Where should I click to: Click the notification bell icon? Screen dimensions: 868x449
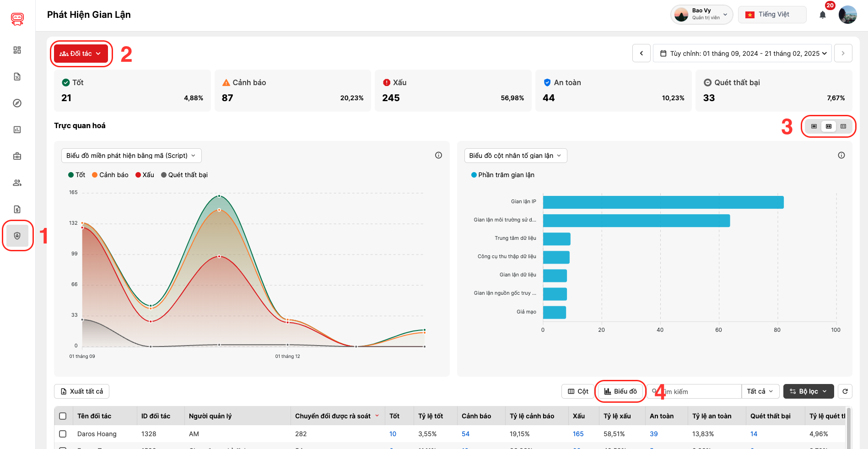click(x=822, y=15)
